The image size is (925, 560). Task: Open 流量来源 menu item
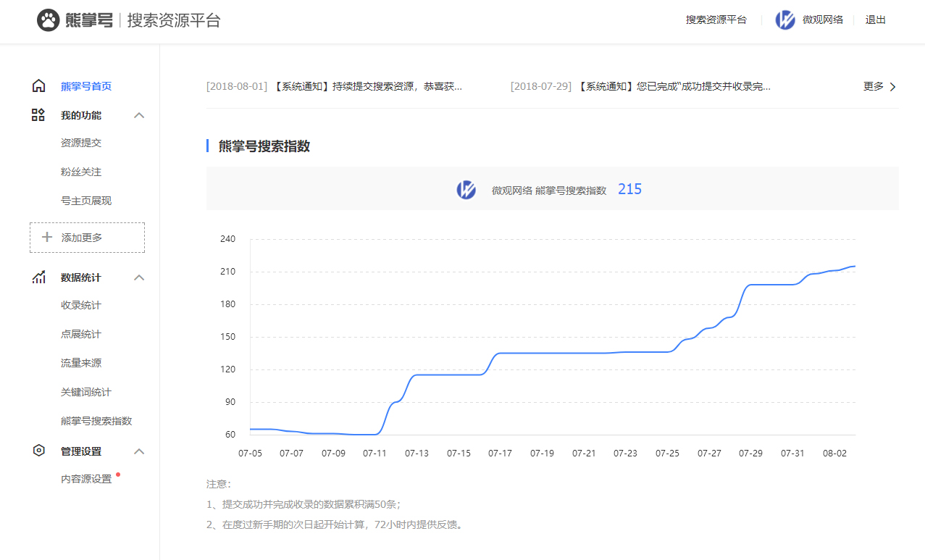coord(81,363)
